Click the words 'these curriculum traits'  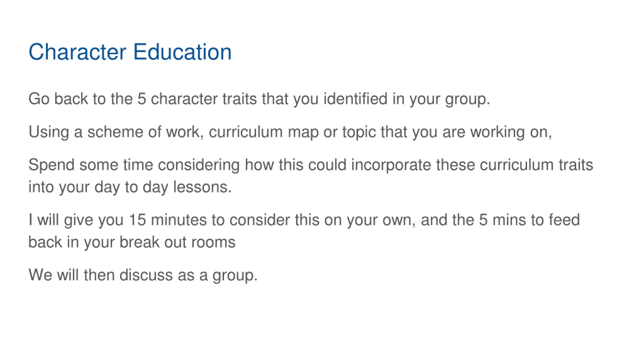515,165
